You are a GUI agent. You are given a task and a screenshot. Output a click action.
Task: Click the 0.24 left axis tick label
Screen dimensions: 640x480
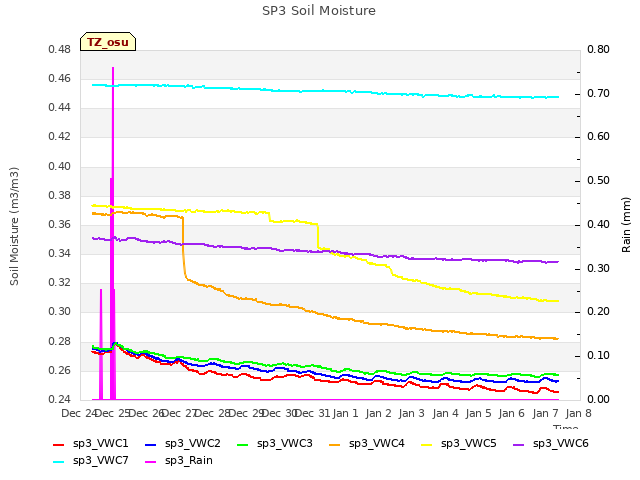[60, 399]
